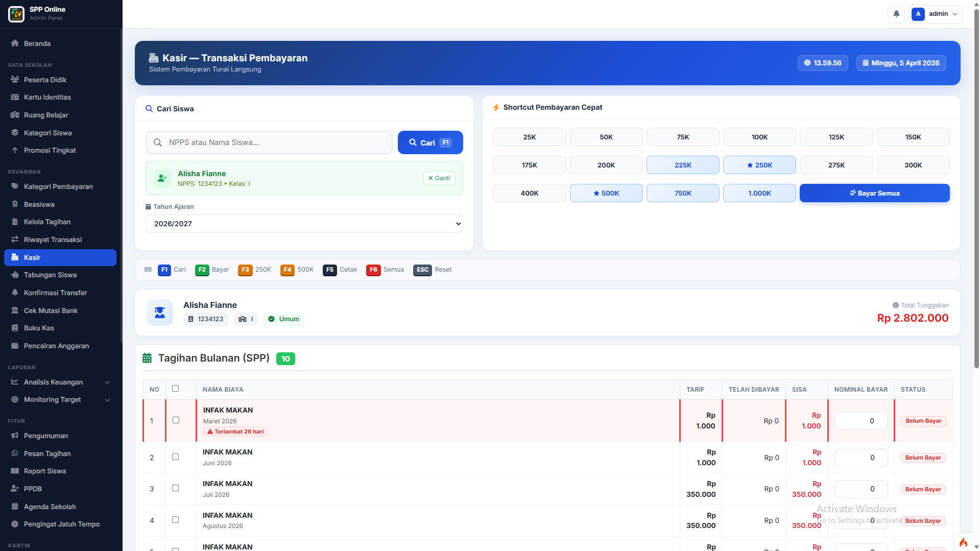Viewport: 980px width, 551px height.
Task: Click the student avatar icon beside Alisha Fianne
Action: pos(160,313)
